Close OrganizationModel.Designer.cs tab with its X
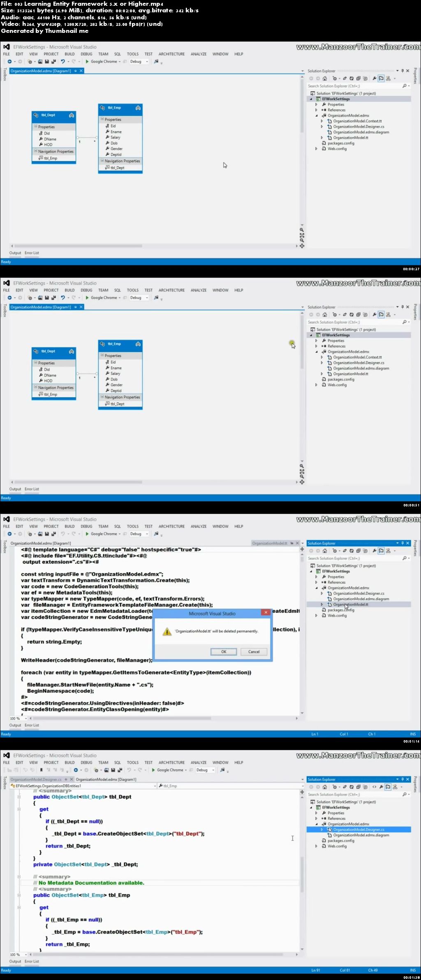The width and height of the screenshot is (421, 980). point(71,780)
